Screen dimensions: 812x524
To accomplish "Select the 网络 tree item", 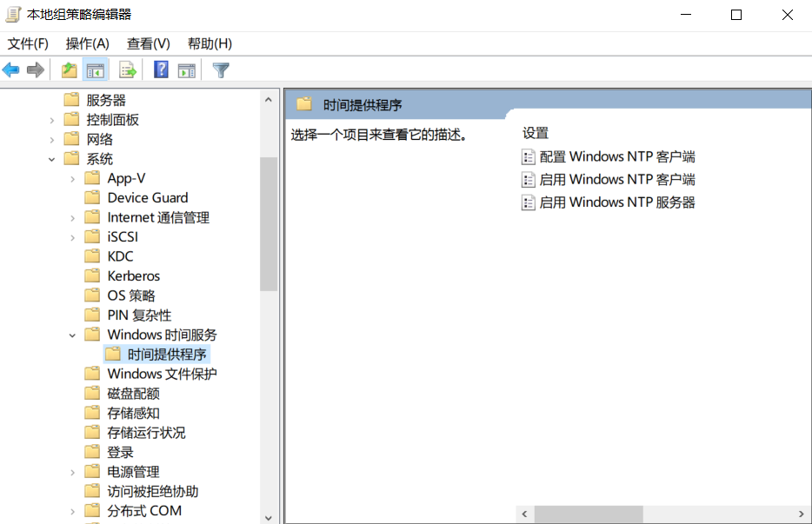I will tap(99, 139).
